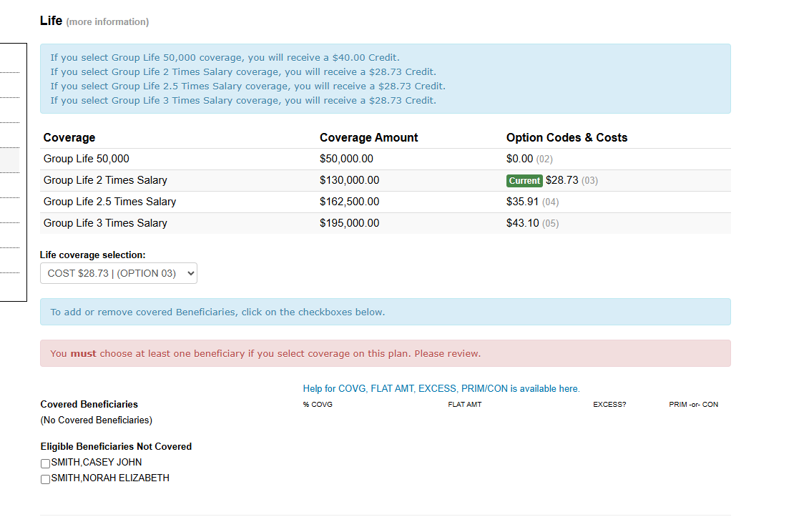
Task: Click the $35.91 cost for option 04
Action: tap(522, 202)
